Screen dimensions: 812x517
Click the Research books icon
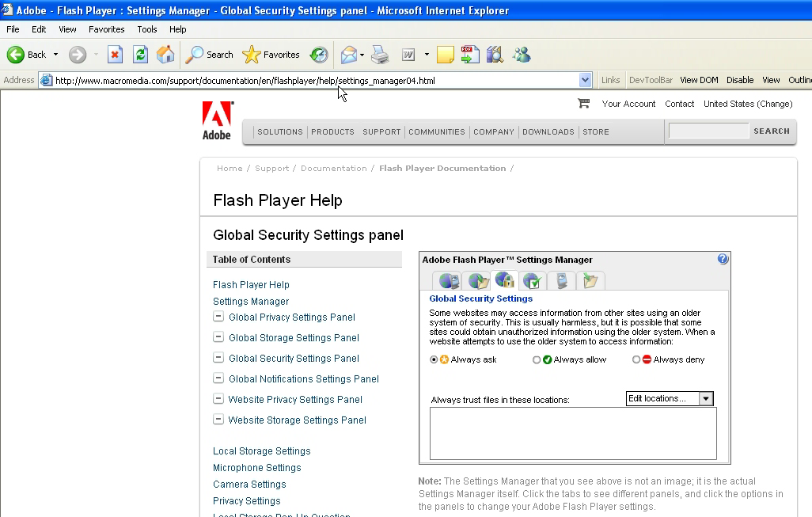(x=495, y=55)
